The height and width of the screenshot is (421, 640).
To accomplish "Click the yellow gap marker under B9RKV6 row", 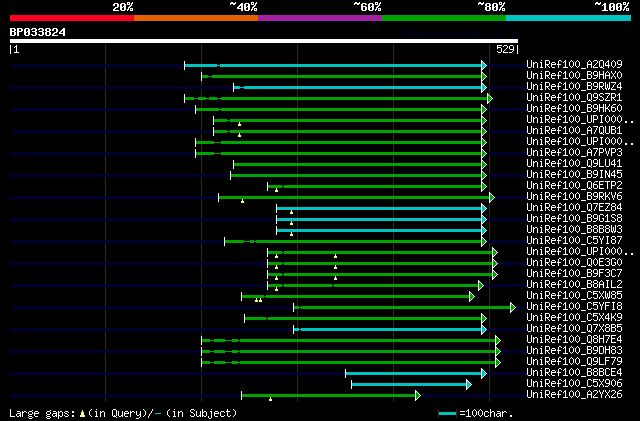I will click(242, 201).
